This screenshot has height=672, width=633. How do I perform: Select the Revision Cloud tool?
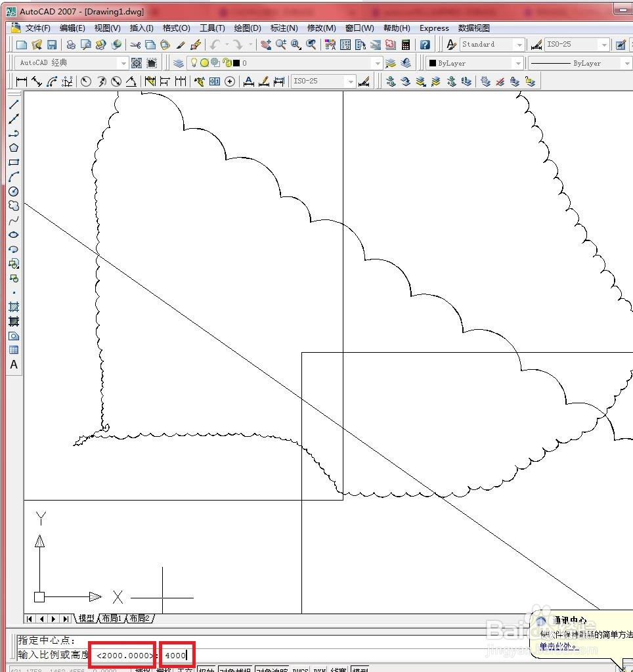[14, 206]
